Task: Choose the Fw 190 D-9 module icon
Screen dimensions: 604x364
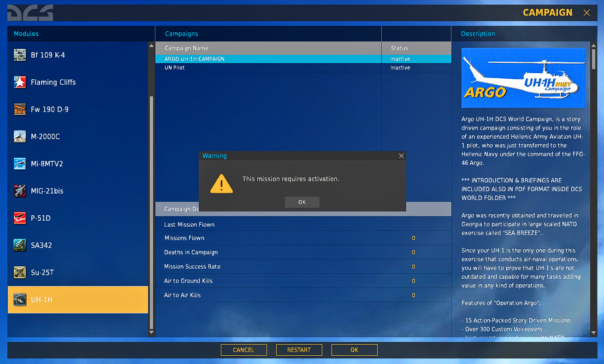Action: click(20, 109)
